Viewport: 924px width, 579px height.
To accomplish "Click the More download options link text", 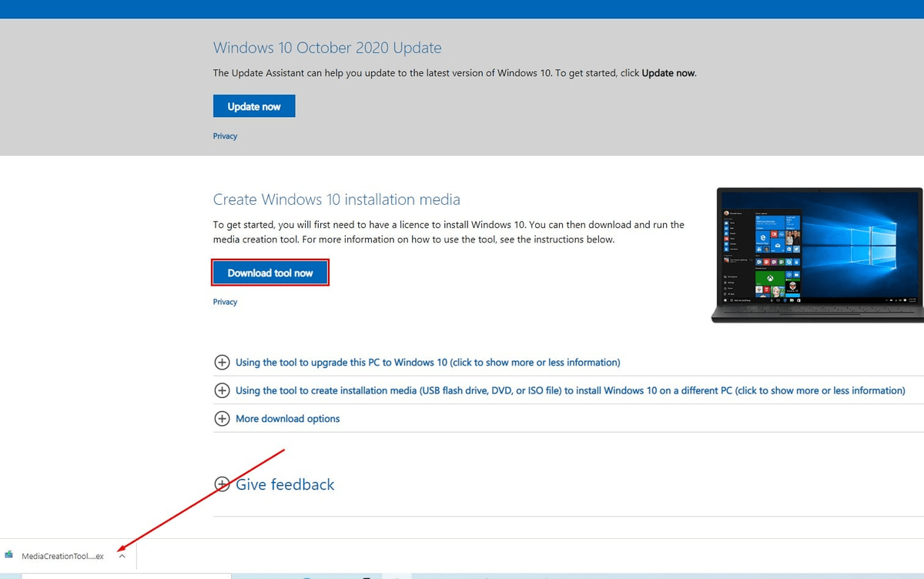I will point(287,418).
